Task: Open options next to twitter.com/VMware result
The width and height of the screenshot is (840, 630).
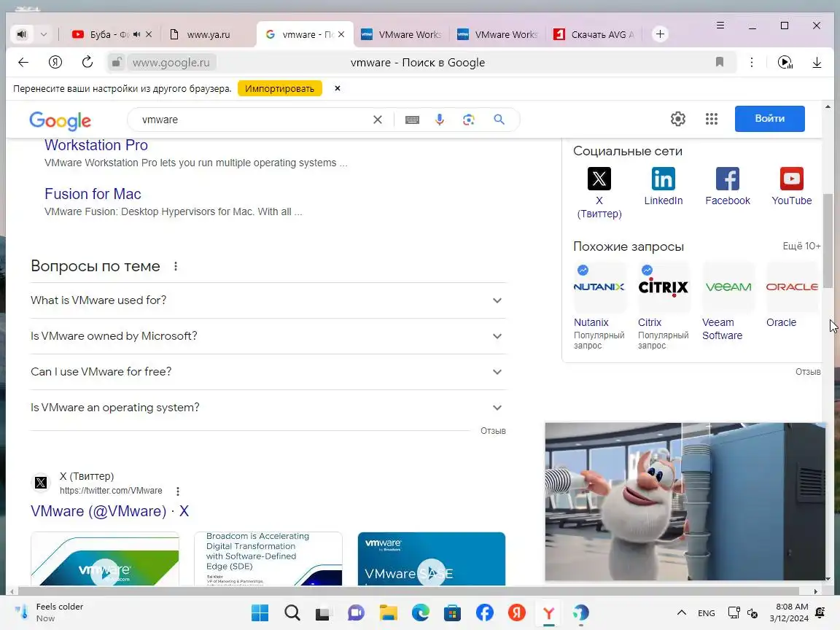Action: click(178, 491)
